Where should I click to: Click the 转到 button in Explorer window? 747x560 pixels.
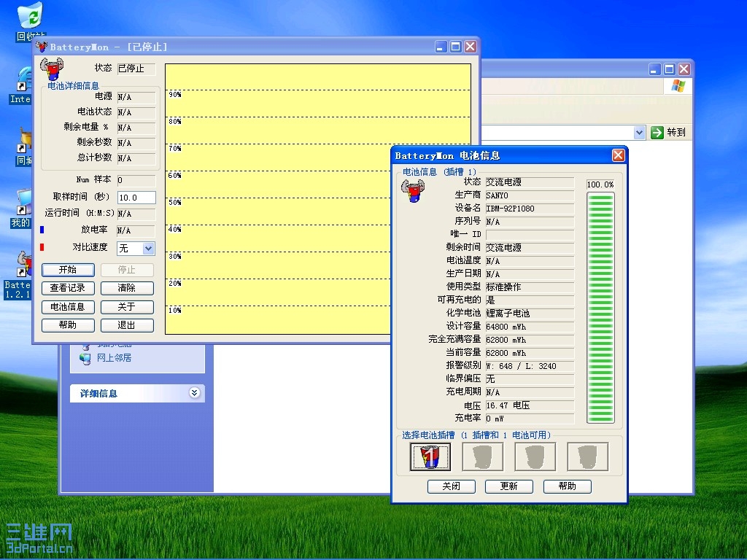click(668, 133)
